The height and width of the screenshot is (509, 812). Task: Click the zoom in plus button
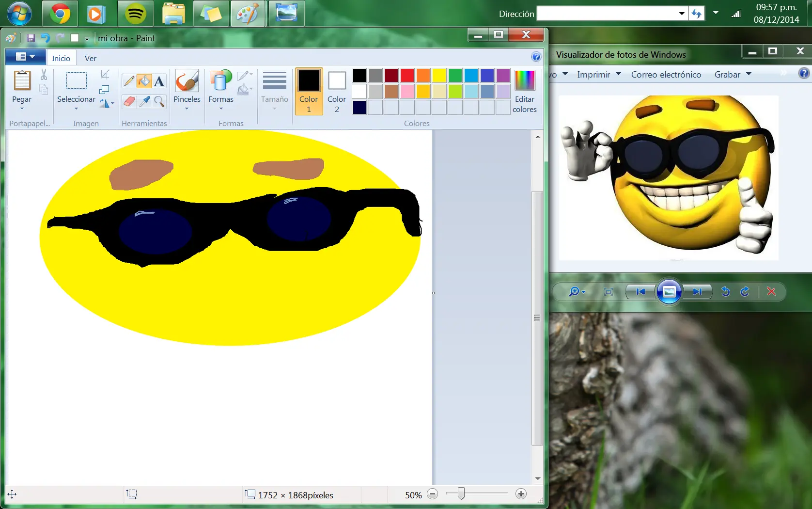(521, 494)
